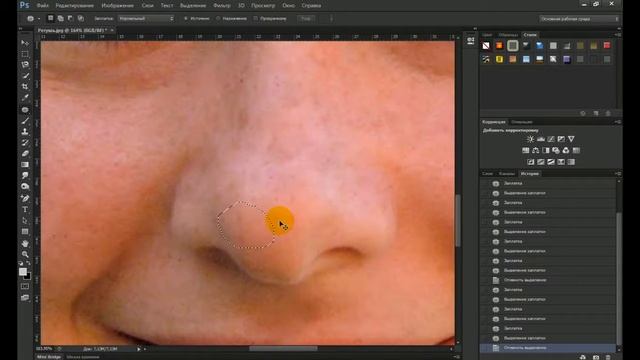Select the Brush tool

25,121
